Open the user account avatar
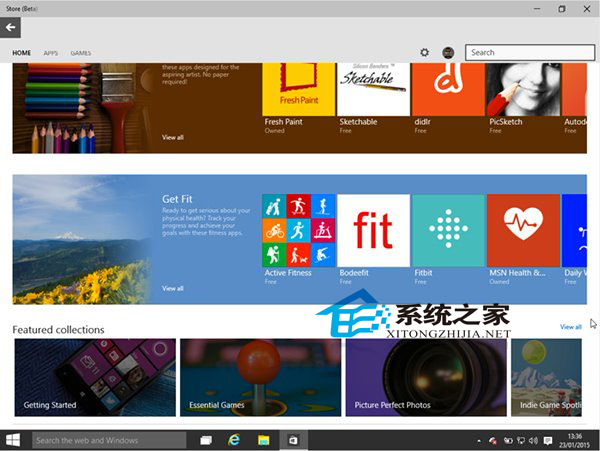Image resolution: width=600 pixels, height=451 pixels. pos(448,52)
